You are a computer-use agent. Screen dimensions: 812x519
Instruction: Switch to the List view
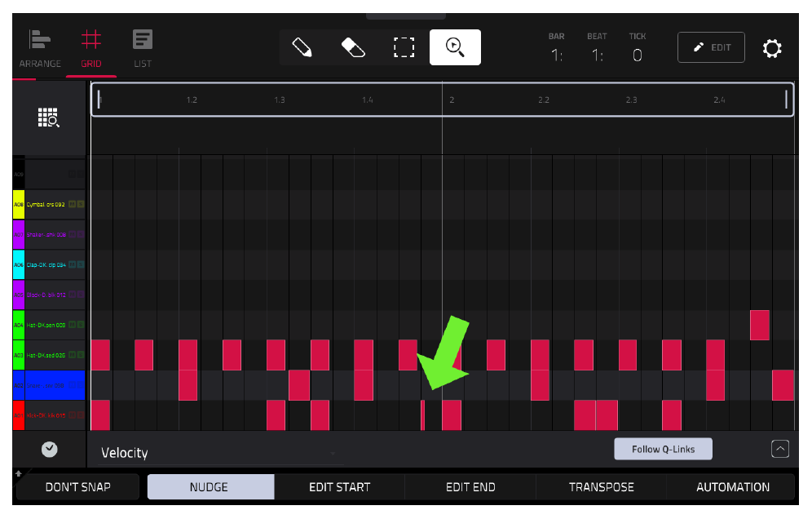pyautogui.click(x=143, y=49)
